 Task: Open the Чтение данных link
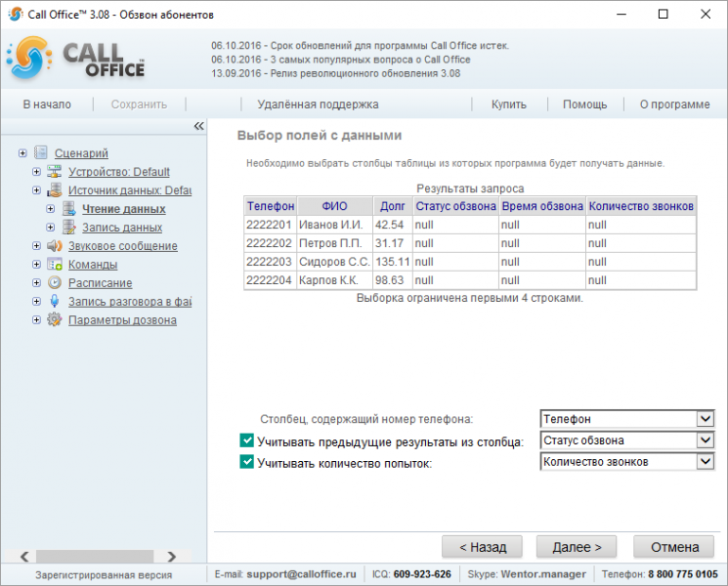pyautogui.click(x=124, y=209)
